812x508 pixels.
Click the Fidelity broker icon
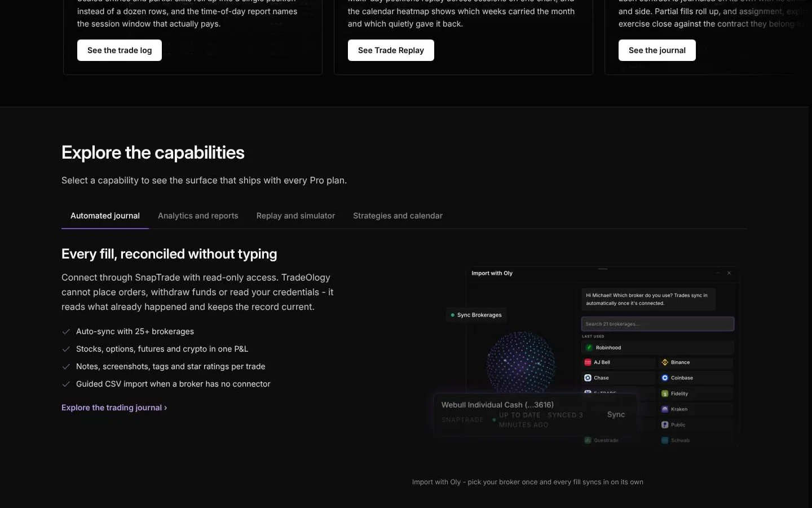point(665,394)
